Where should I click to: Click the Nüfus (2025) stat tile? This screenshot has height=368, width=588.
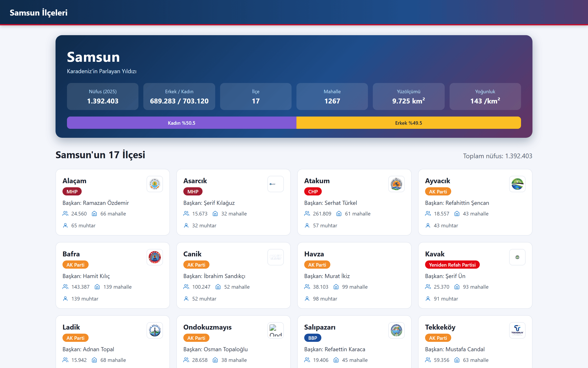(103, 97)
